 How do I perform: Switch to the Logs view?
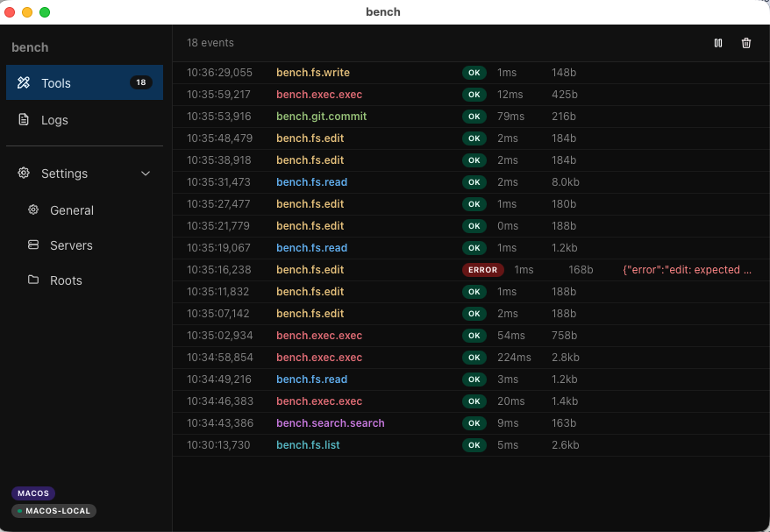click(84, 120)
